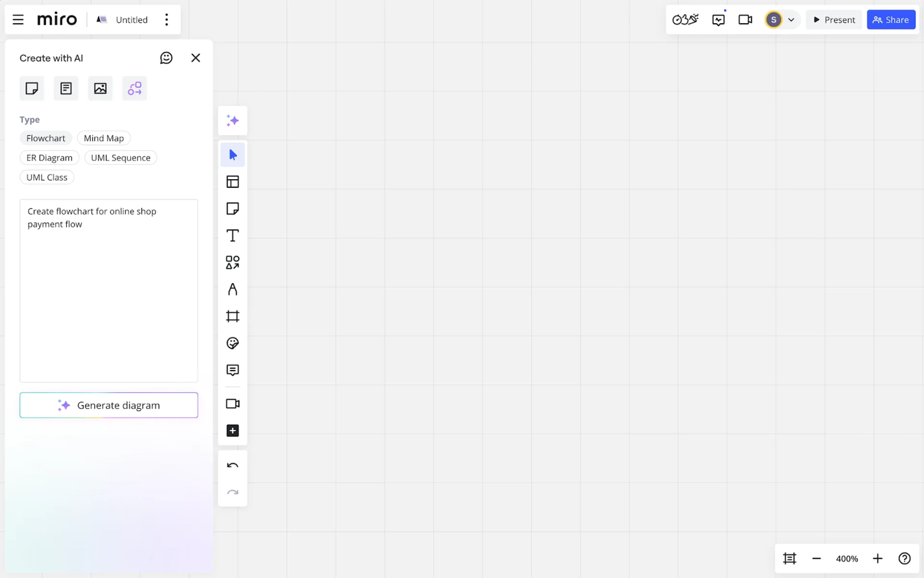Open the Templates panel from the toolbar
Image resolution: width=924 pixels, height=578 pixels.
233,181
